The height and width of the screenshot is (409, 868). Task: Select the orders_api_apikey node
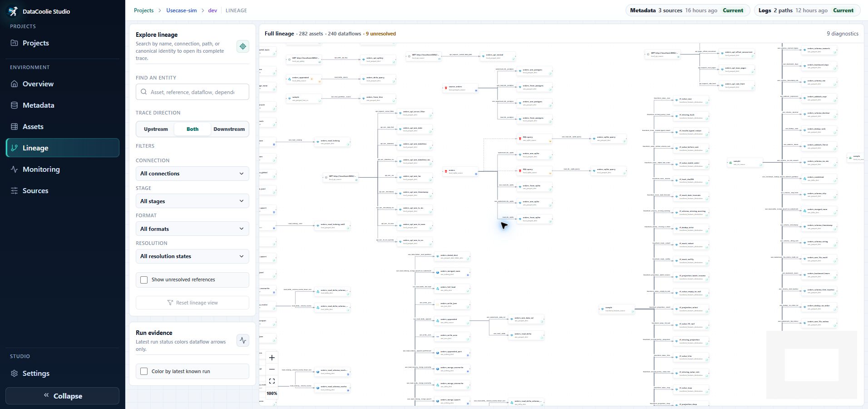click(378, 59)
